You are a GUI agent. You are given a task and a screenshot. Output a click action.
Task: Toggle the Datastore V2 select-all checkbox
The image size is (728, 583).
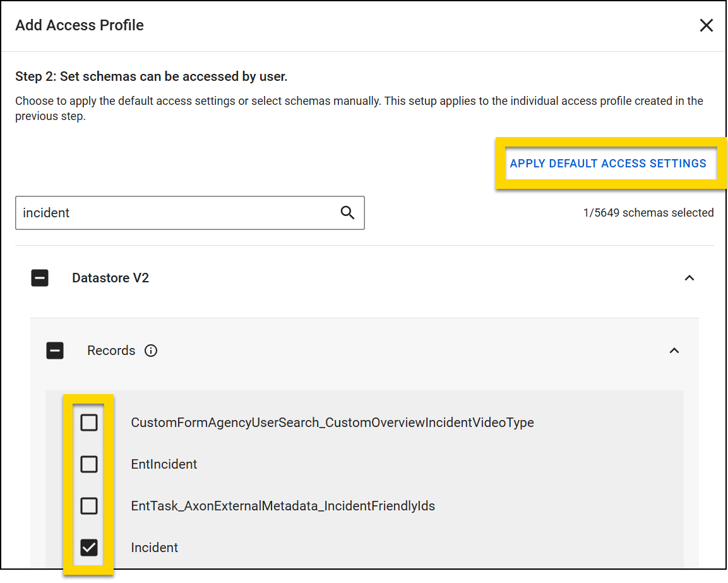pyautogui.click(x=40, y=278)
